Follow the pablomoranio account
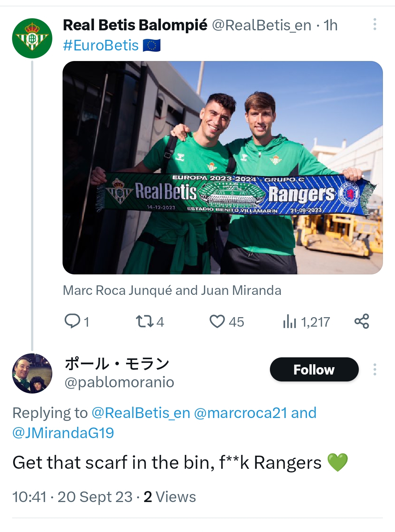This screenshot has height=532, width=395. tap(314, 369)
